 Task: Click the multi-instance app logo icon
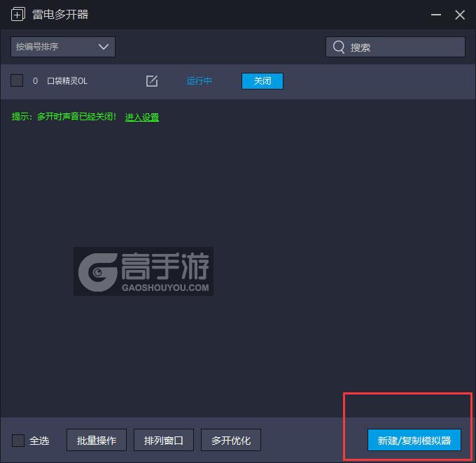pyautogui.click(x=18, y=14)
